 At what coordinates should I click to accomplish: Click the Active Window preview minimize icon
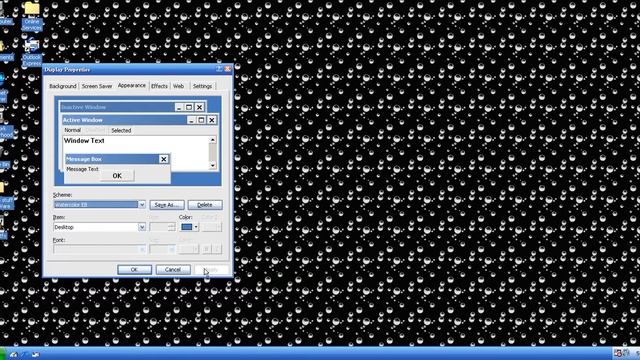pos(191,120)
